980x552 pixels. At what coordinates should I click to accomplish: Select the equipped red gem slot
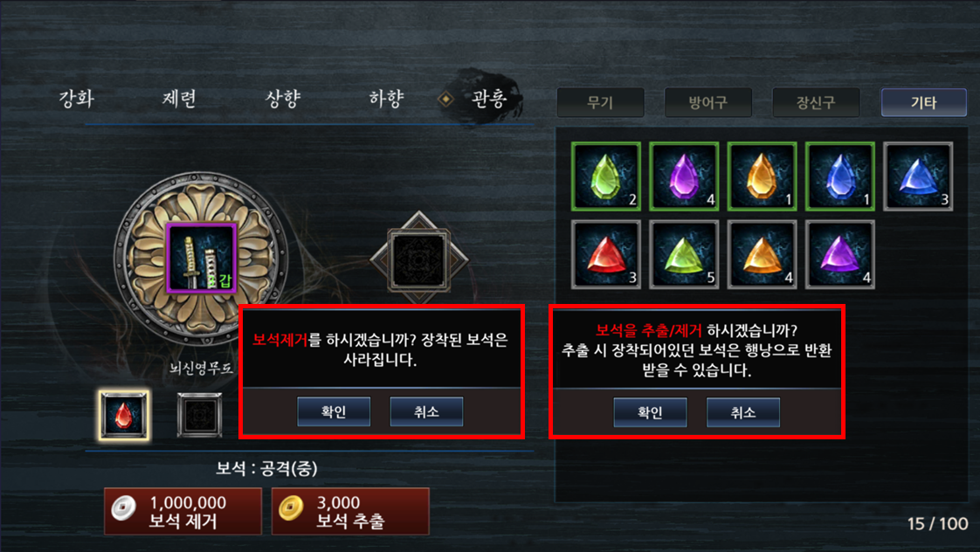pyautogui.click(x=124, y=415)
